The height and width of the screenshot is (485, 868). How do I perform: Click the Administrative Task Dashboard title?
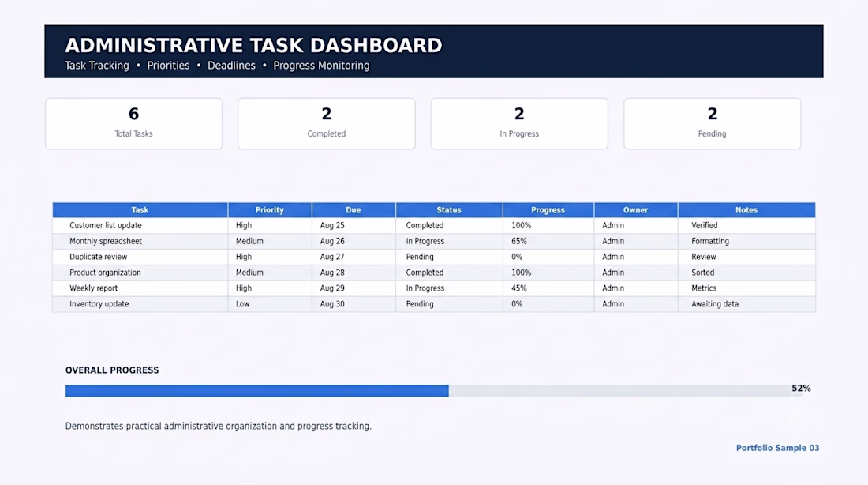click(x=253, y=46)
